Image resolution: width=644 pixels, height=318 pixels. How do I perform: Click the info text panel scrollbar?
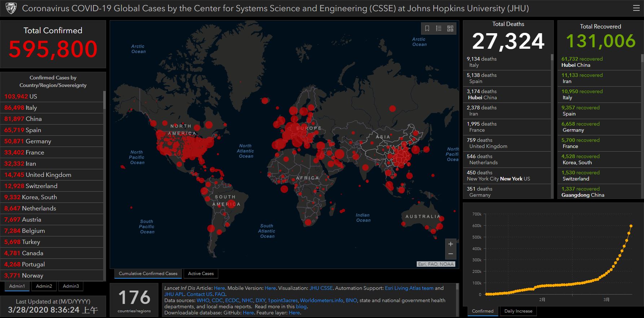[x=457, y=287]
